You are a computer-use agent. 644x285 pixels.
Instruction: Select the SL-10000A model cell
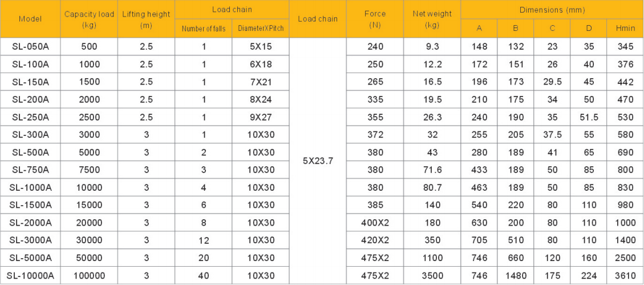[x=30, y=275]
